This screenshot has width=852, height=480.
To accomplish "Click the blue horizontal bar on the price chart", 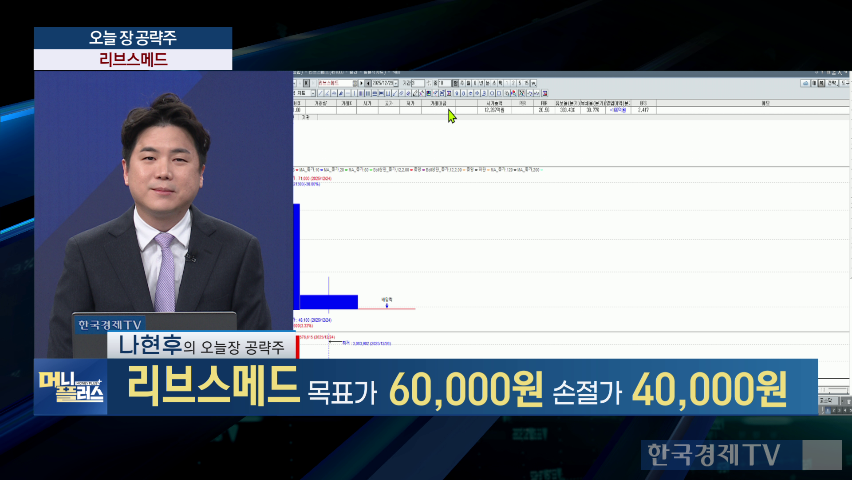I will (x=328, y=301).
